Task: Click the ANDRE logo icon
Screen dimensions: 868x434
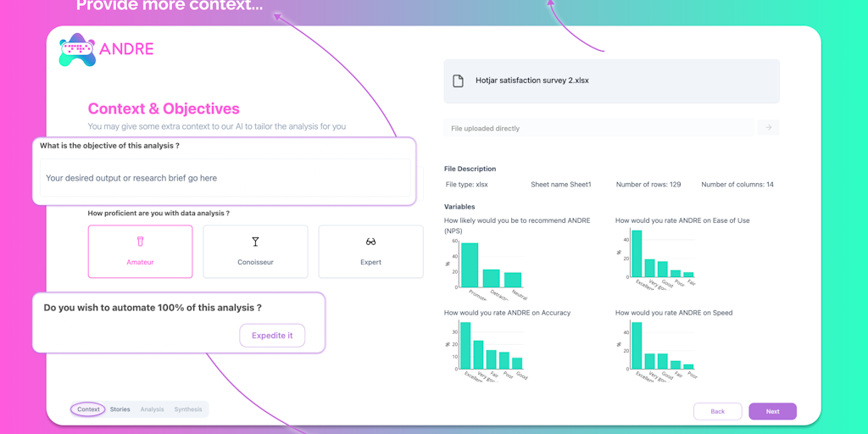Action: (x=77, y=50)
